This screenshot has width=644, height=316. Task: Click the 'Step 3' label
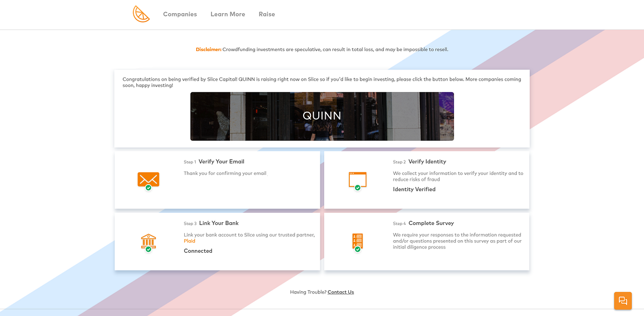(190, 224)
